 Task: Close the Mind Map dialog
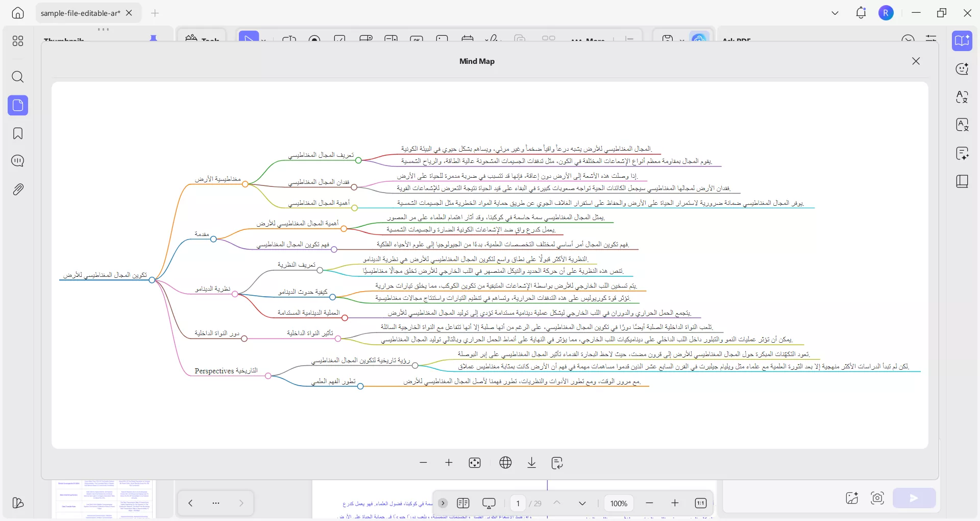click(916, 61)
